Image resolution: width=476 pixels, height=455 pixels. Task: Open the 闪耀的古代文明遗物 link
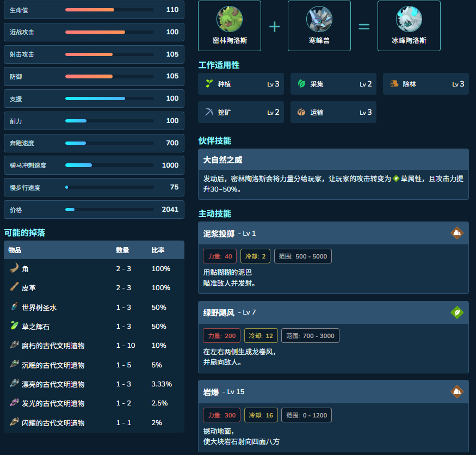coord(53,423)
